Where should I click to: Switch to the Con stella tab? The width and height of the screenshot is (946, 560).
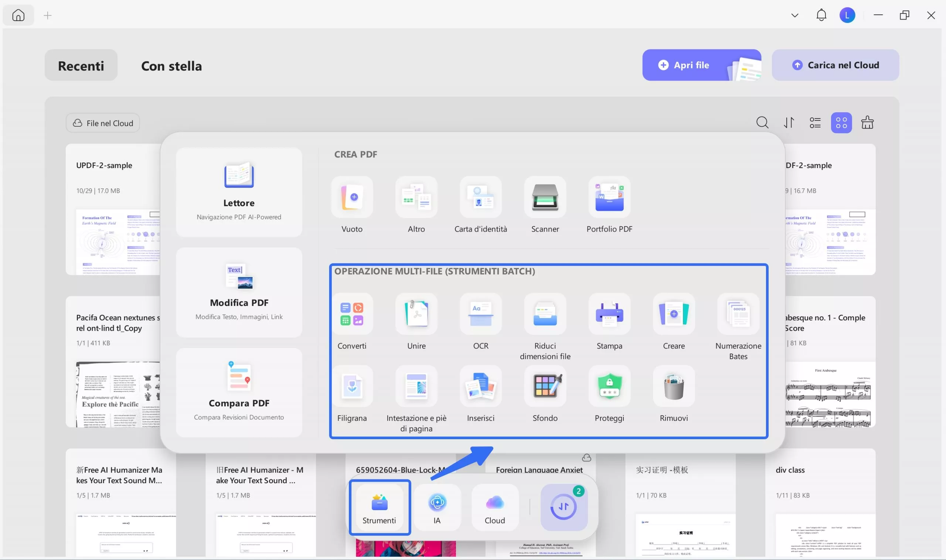(x=171, y=66)
